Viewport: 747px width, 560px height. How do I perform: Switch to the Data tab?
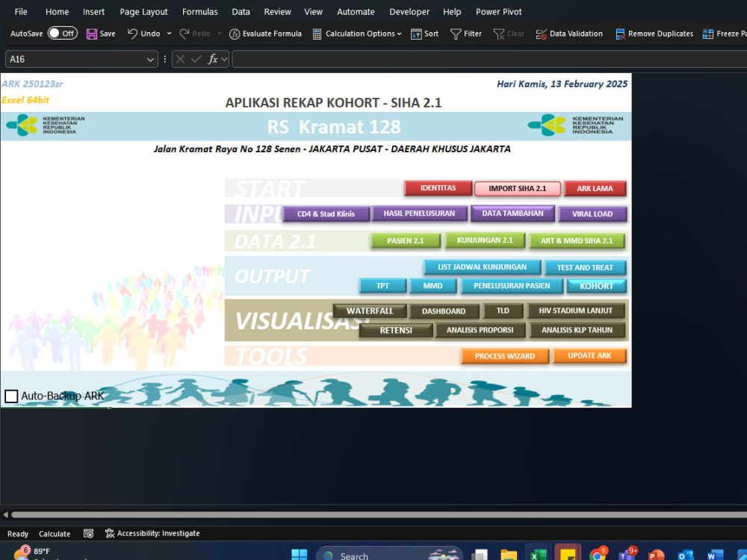pos(241,11)
